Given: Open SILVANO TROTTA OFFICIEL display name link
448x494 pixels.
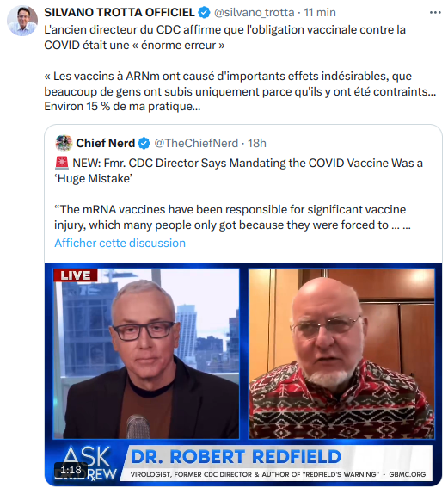Looking at the screenshot, I should pos(120,13).
